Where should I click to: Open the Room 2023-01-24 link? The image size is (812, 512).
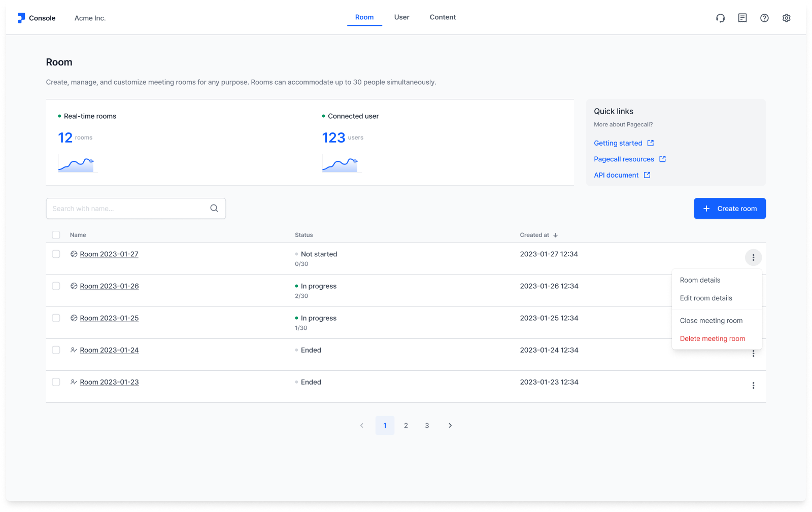point(109,350)
